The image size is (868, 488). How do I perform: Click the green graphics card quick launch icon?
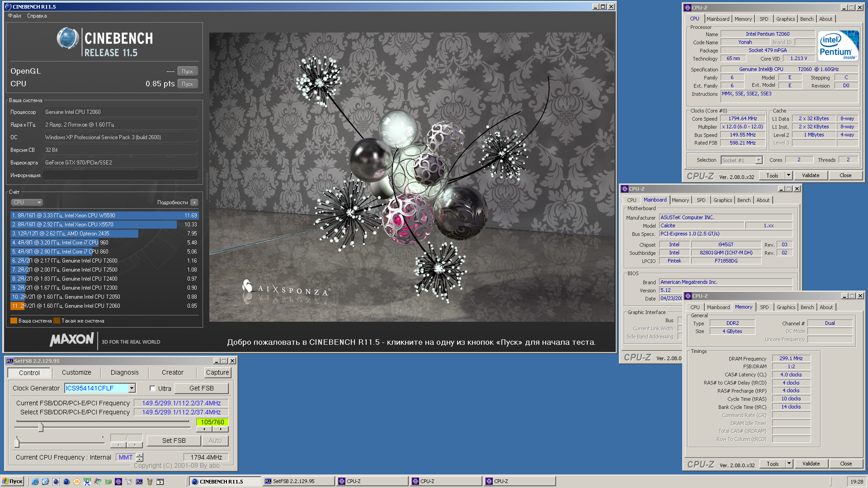pyautogui.click(x=108, y=482)
